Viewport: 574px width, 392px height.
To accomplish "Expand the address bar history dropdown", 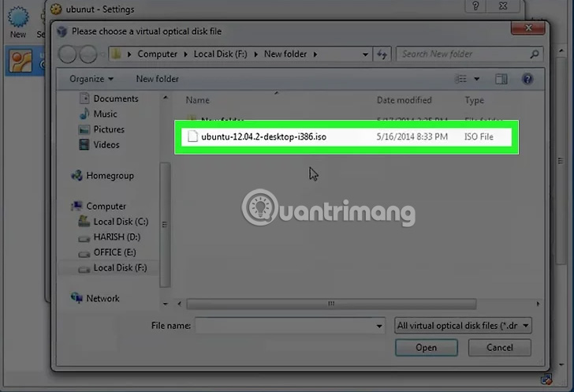I will (365, 54).
